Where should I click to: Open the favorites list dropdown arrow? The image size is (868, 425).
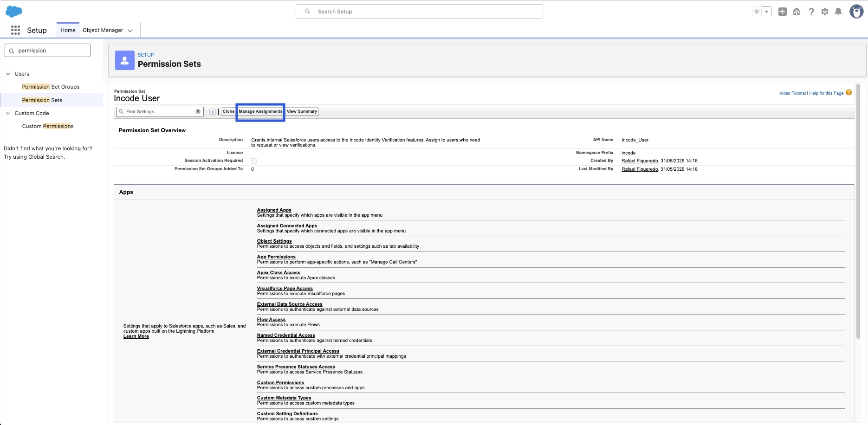point(766,12)
